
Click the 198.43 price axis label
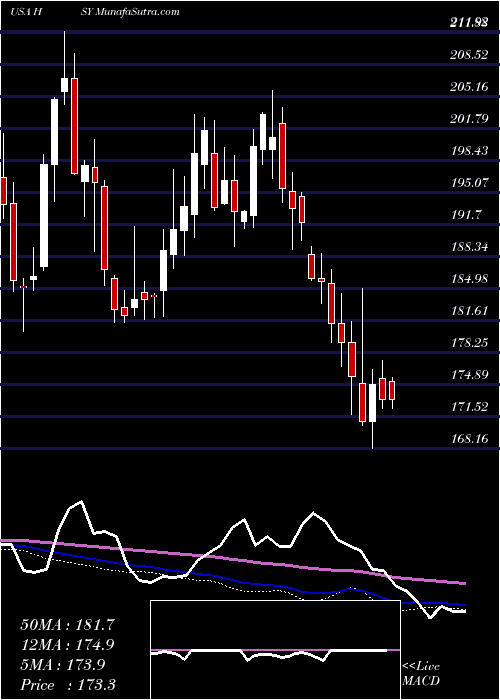(469, 151)
